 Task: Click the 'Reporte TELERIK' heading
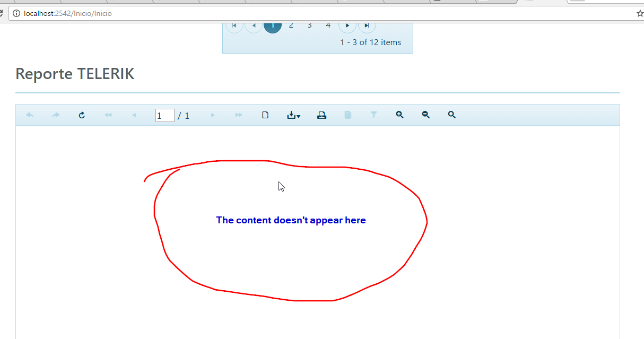pos(75,74)
